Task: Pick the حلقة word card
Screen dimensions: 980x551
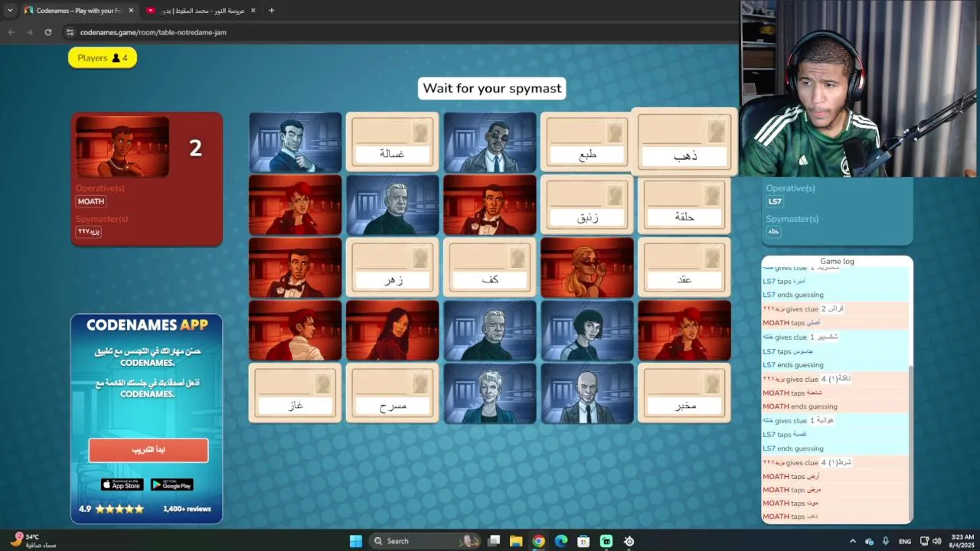Action: (x=684, y=205)
